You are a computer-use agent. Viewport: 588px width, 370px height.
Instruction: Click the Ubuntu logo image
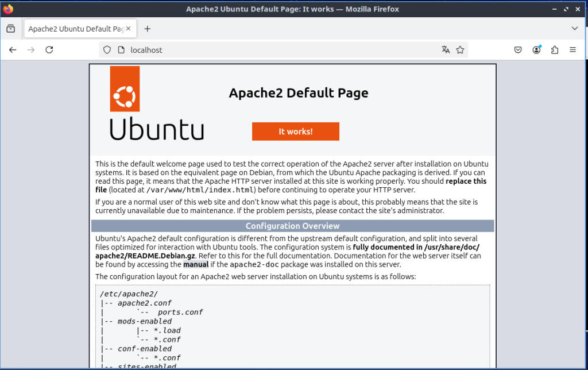[x=157, y=103]
